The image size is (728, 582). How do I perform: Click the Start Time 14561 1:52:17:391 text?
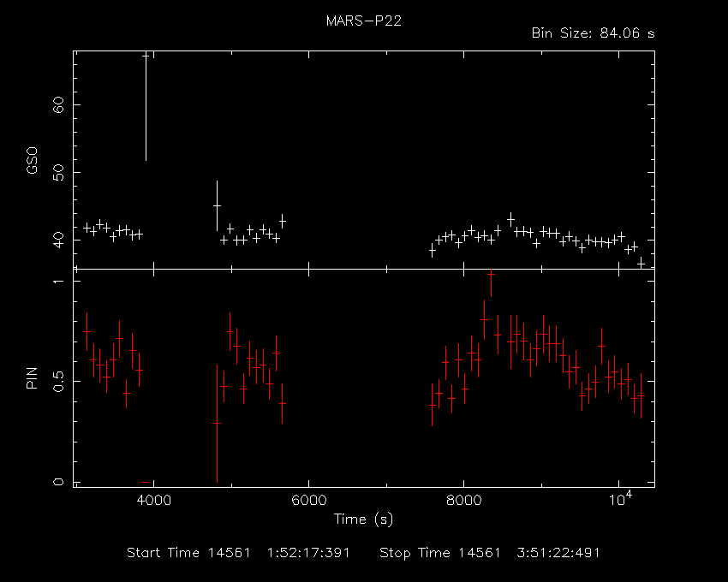[238, 553]
